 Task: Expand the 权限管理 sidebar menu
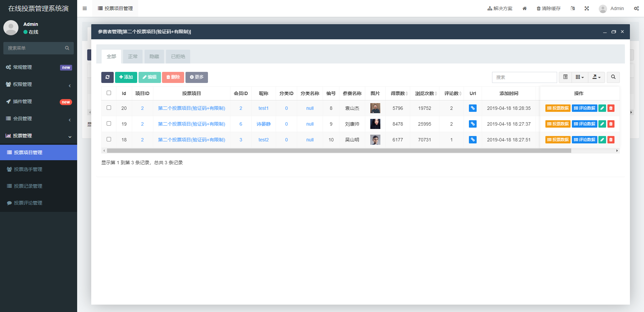tap(39, 84)
